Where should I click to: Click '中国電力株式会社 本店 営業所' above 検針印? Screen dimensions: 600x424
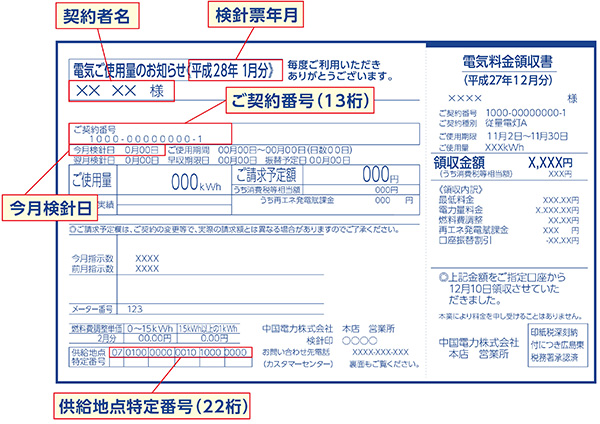tap(328, 329)
